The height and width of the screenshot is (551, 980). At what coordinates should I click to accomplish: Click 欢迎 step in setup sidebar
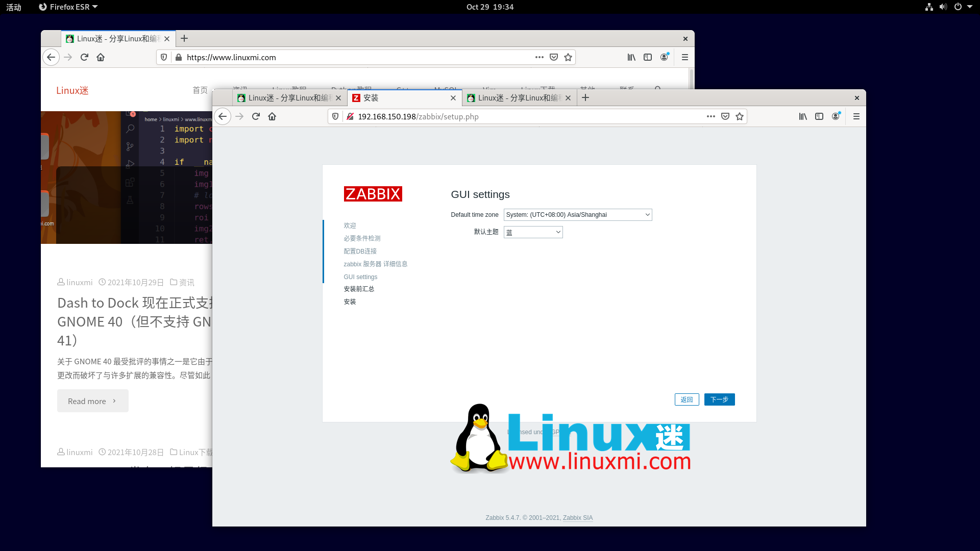coord(350,226)
